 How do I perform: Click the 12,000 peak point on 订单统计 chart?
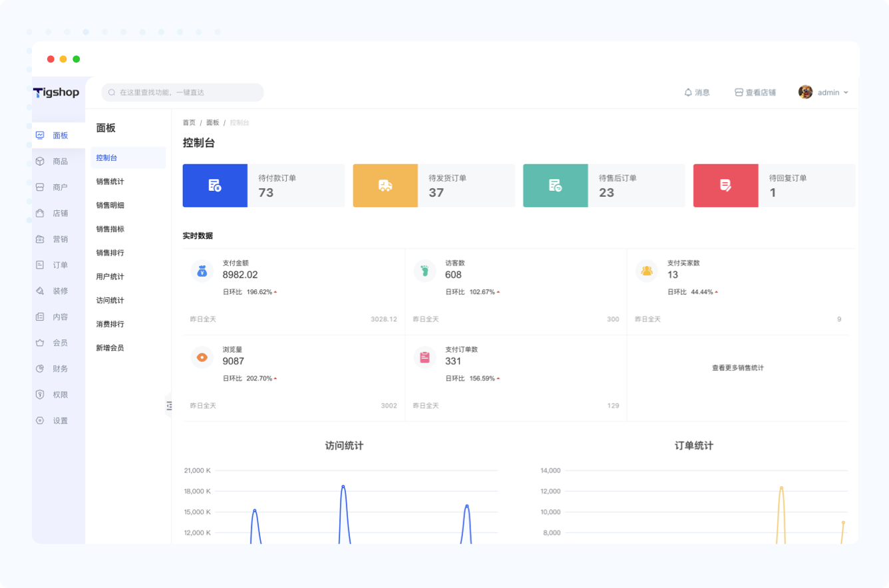(x=781, y=488)
